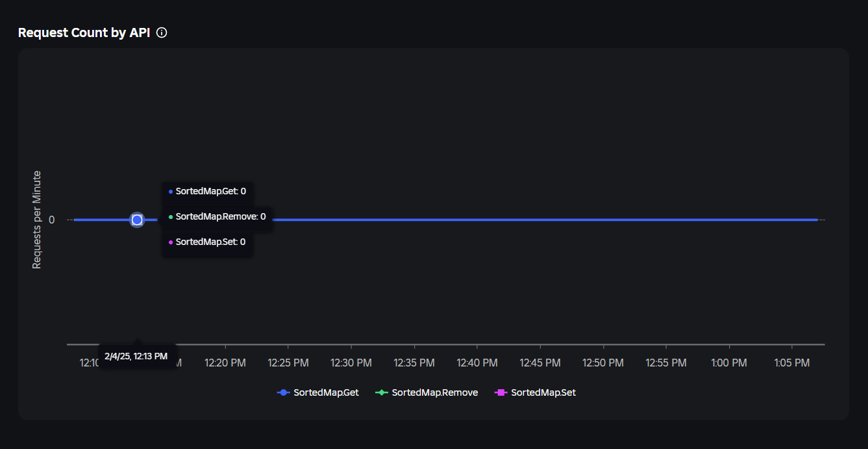Toggle SortedMap.Get series in the legend
Viewport: 868px width, 449px height.
click(x=317, y=392)
